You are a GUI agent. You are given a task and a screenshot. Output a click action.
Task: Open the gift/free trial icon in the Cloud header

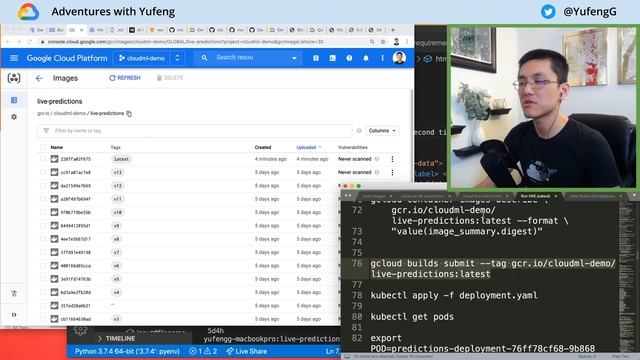(x=316, y=58)
